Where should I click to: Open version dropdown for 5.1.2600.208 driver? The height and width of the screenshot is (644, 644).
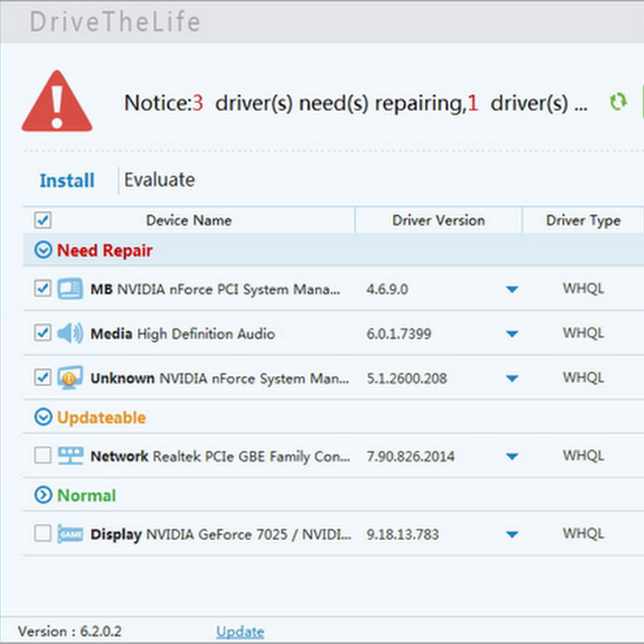[512, 378]
